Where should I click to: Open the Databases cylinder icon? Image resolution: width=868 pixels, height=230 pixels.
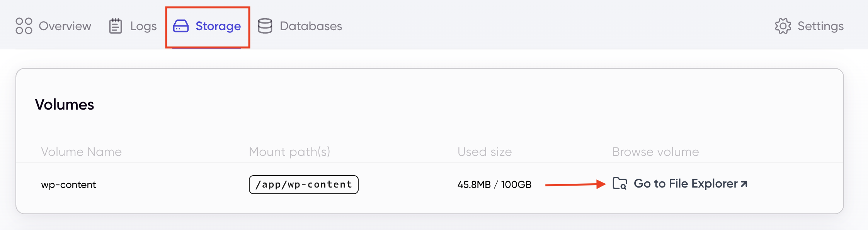tap(265, 26)
